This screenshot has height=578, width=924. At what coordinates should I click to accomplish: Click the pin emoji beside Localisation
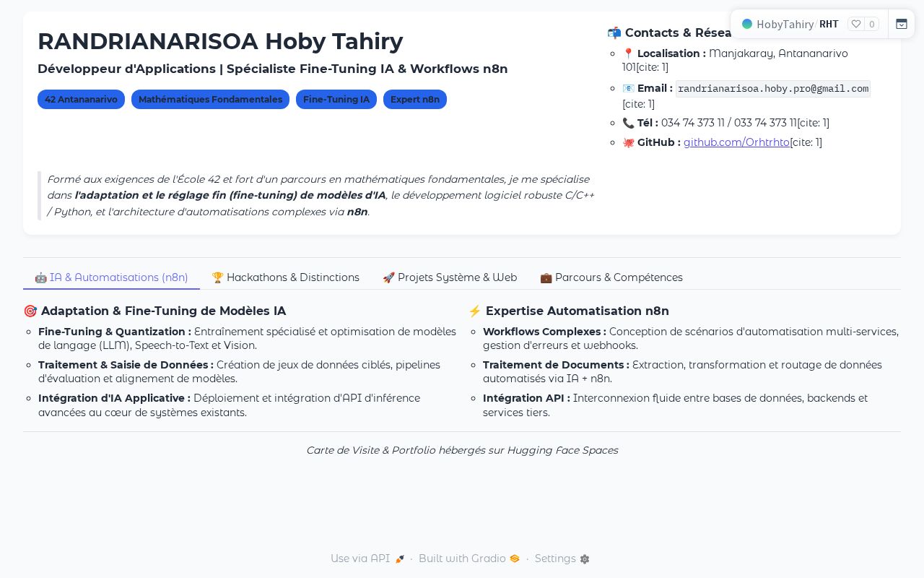(x=628, y=53)
